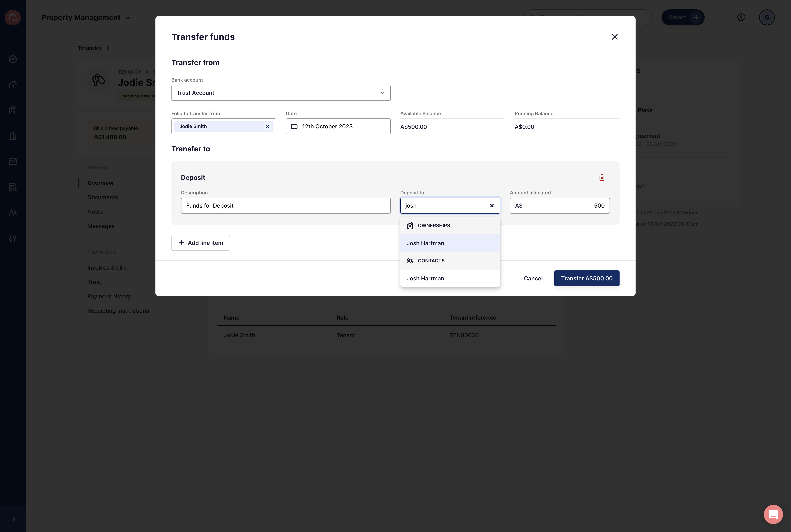Open the dashboard sidebar icon
The height and width of the screenshot is (532, 791).
click(x=13, y=59)
